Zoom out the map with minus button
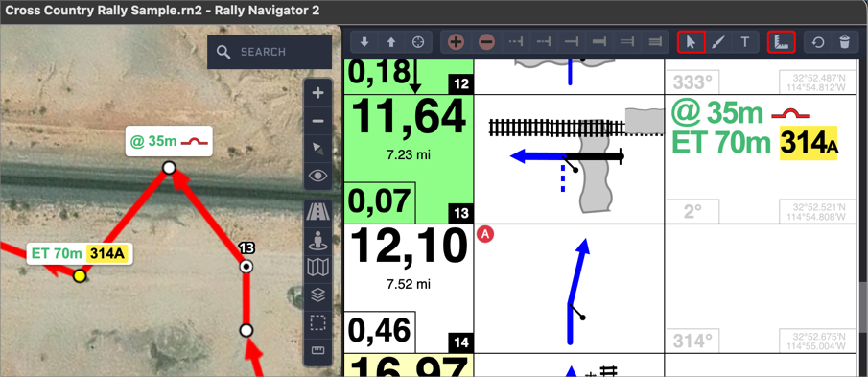 [317, 121]
